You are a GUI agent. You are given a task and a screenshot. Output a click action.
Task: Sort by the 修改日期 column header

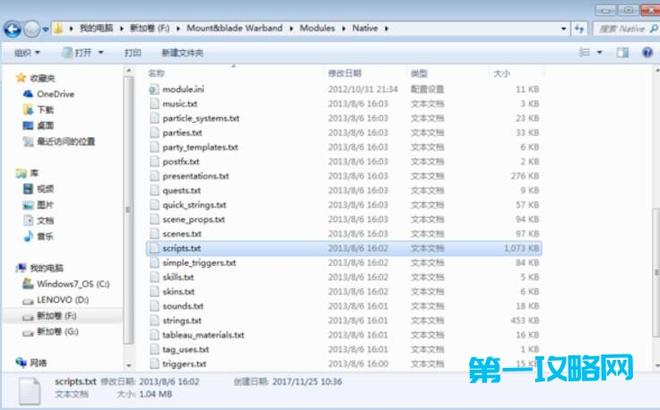pos(345,73)
